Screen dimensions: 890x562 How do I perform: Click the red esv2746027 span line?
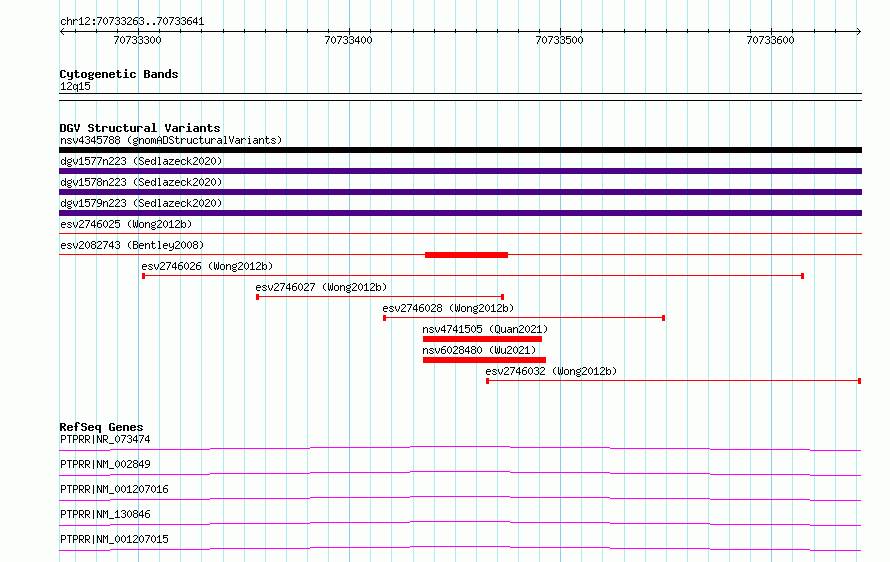(x=380, y=297)
